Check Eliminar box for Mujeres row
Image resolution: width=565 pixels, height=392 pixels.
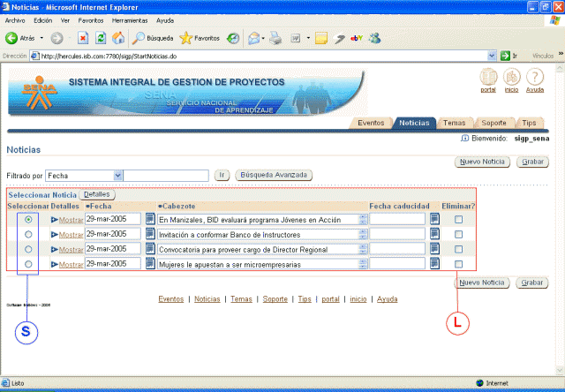pyautogui.click(x=458, y=264)
